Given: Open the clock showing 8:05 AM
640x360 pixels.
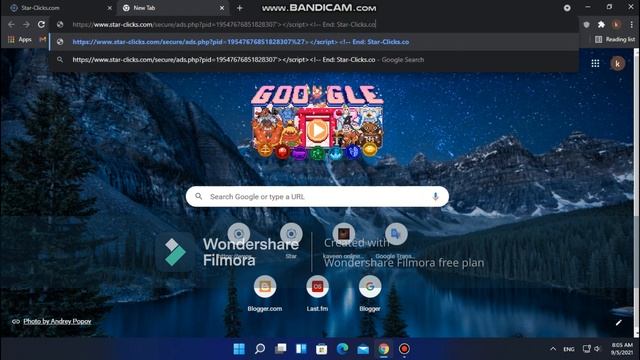Looking at the screenshot, I should 622,349.
